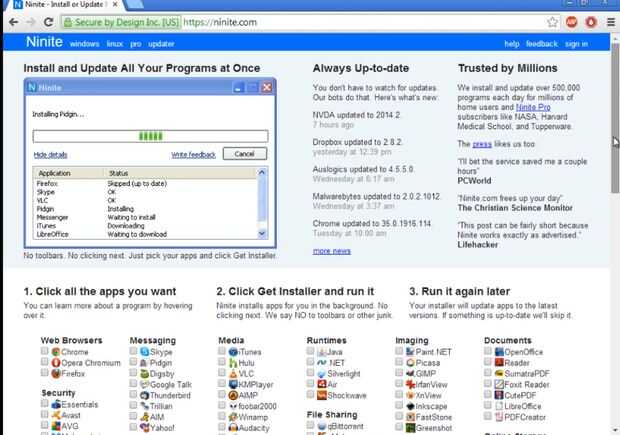Viewport: 620px width, 435px height.
Task: Click the Cancel button in installer image
Action: point(245,154)
